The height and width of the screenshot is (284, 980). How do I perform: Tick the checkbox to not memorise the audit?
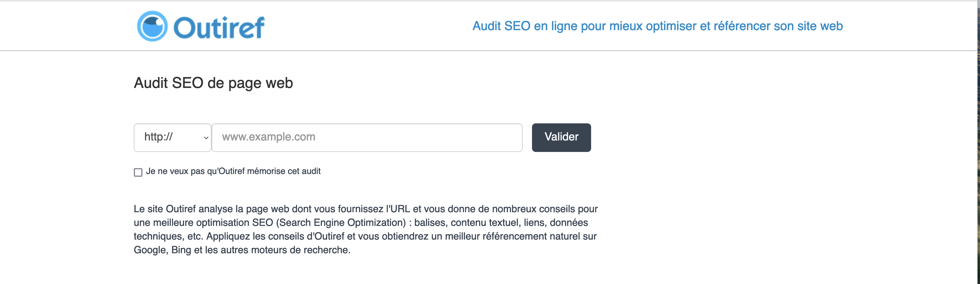click(x=138, y=172)
